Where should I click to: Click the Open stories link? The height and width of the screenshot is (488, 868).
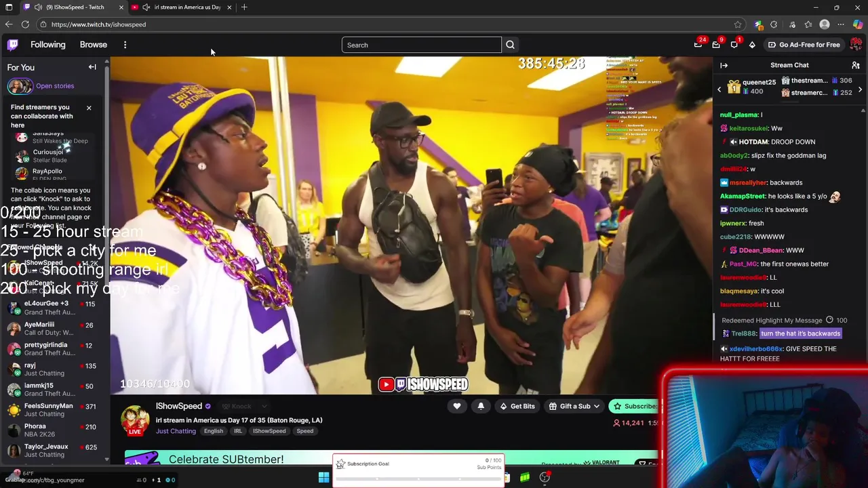(55, 86)
